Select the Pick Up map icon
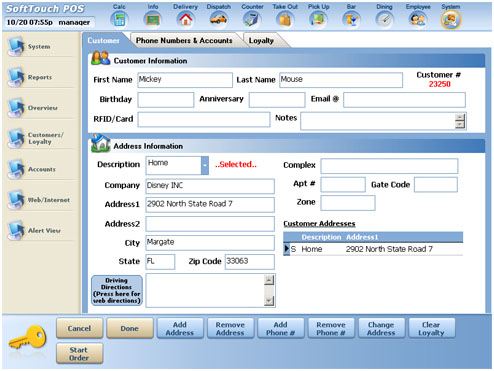Screen dimensions: 494x371 (x=318, y=19)
